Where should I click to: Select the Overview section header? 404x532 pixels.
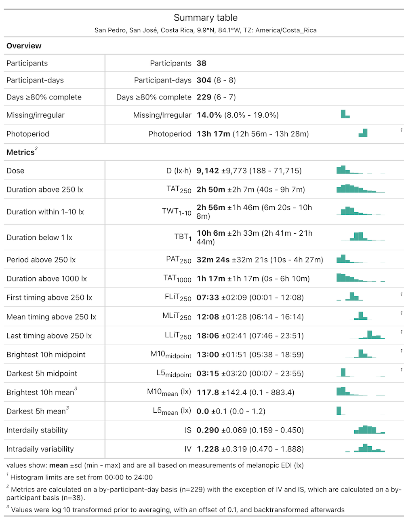point(24,46)
